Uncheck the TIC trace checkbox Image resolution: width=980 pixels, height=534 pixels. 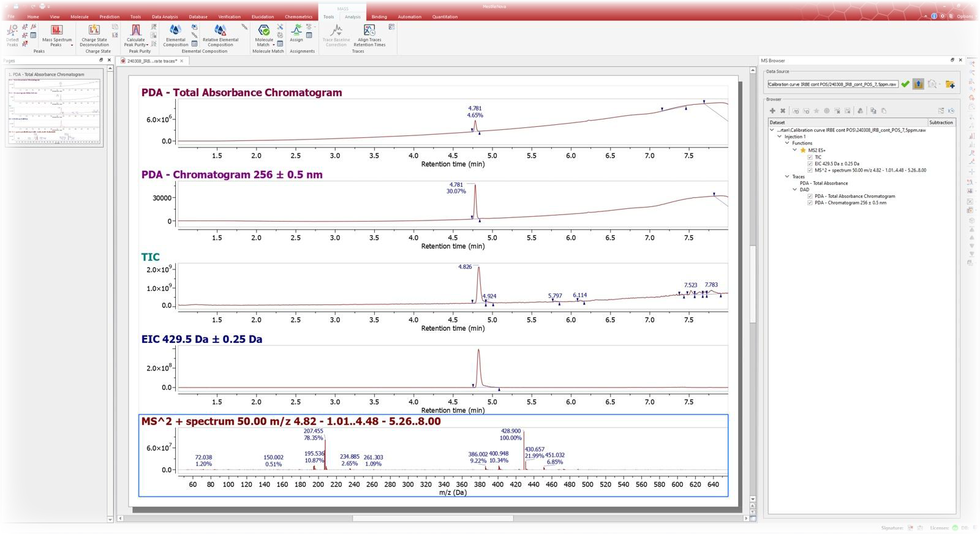(x=810, y=157)
